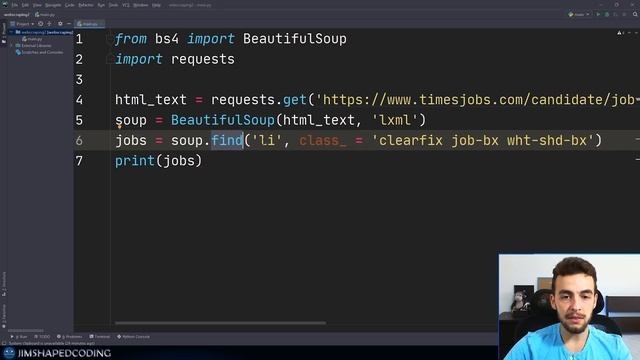Open the Run tool window tab

click(19, 337)
